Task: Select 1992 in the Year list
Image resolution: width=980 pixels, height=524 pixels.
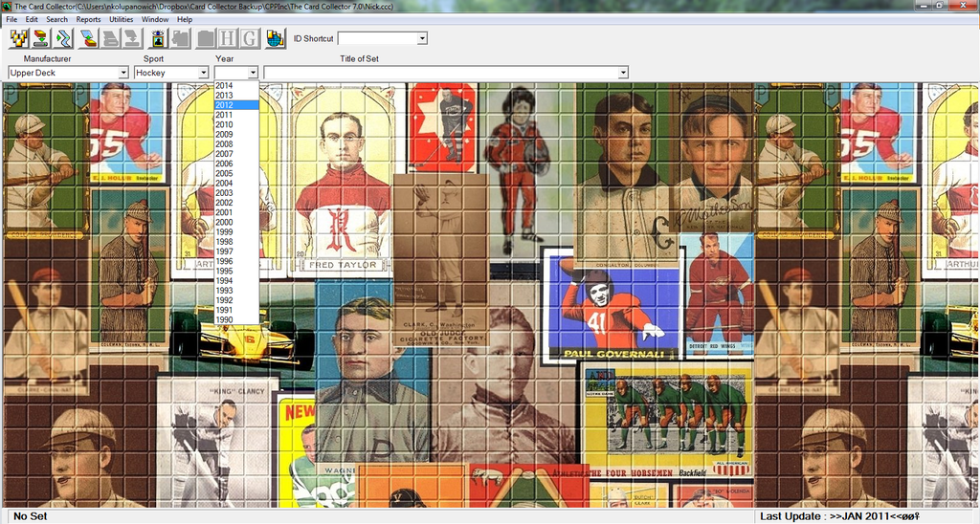Action: click(x=236, y=300)
